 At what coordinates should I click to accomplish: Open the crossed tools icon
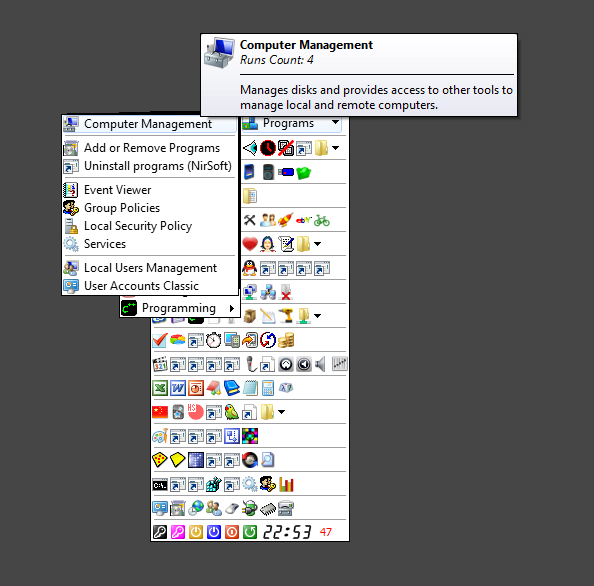tap(250, 220)
